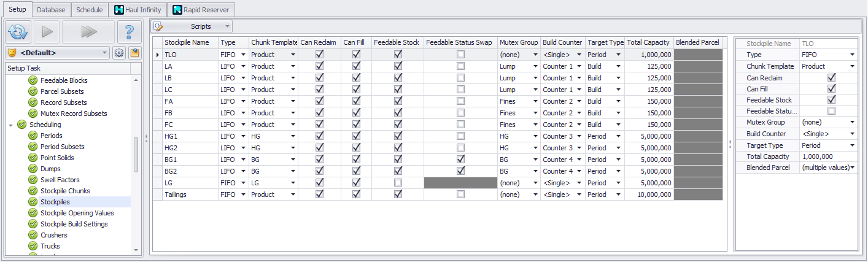Disable Feedable Status Swap for BG1
This screenshot has height=262, width=868.
pyautogui.click(x=460, y=160)
